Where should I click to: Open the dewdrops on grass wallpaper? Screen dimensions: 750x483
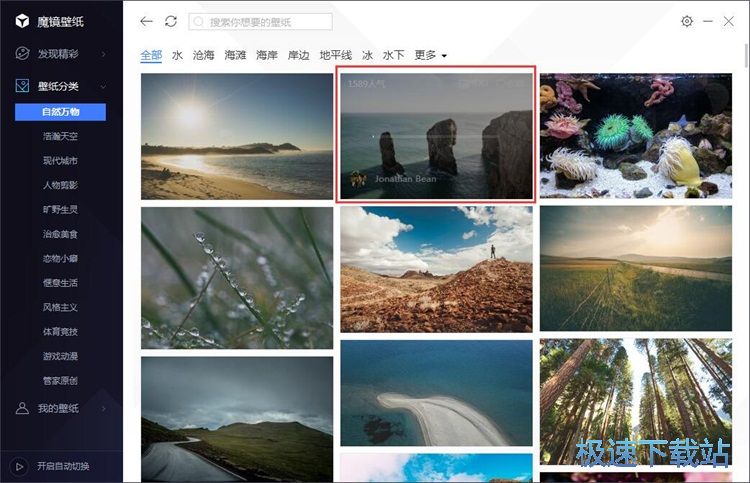click(x=237, y=278)
